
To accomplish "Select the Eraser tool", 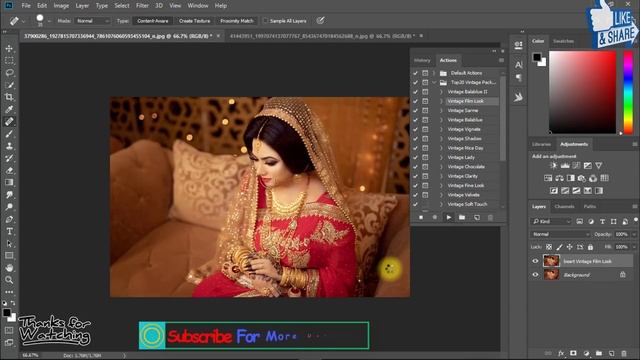I will [x=9, y=170].
